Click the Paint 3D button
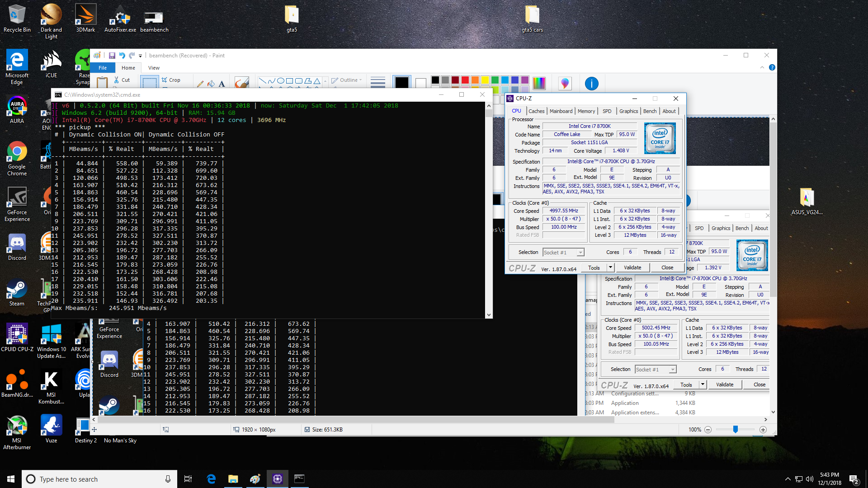This screenshot has width=868, height=488. [x=565, y=83]
